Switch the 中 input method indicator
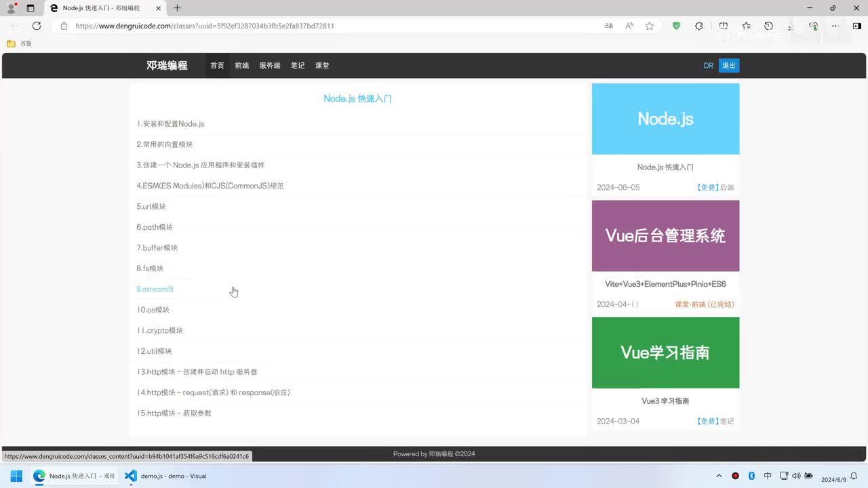The height and width of the screenshot is (488, 868). tap(768, 476)
